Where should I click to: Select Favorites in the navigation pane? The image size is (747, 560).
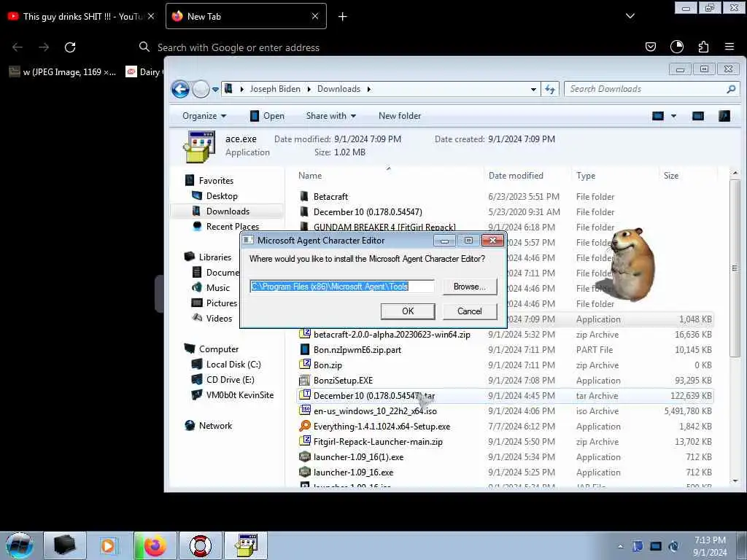point(216,181)
